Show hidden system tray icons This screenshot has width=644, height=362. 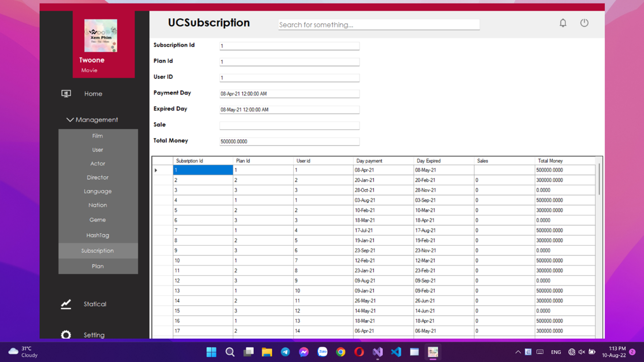[x=518, y=352]
